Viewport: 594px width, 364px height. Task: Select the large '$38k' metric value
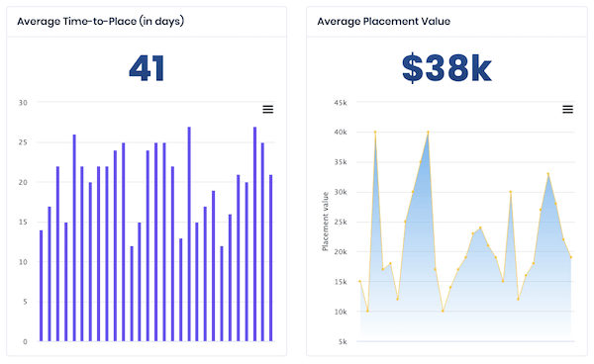pos(446,68)
